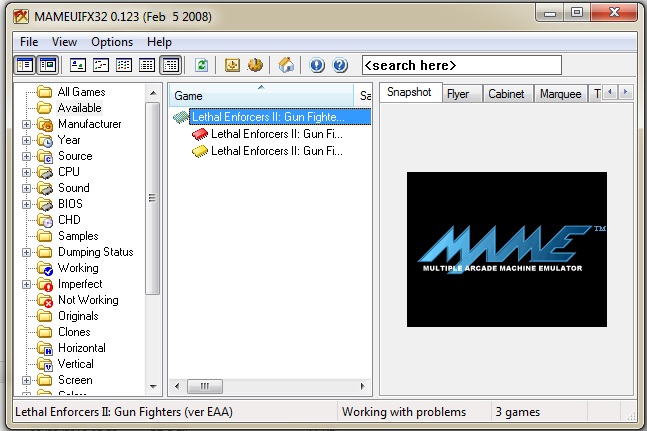
Task: Click the Vertical folder icon
Action: coord(45,365)
